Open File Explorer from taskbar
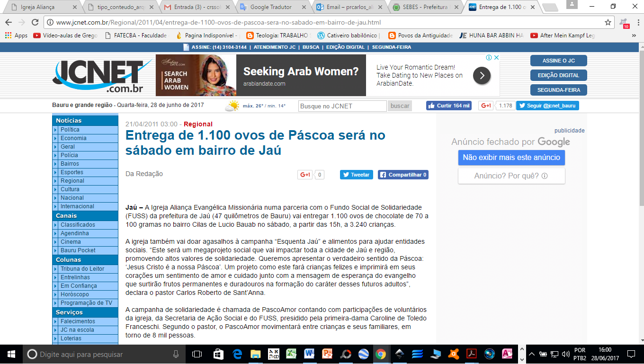644x364 pixels. [x=256, y=354]
